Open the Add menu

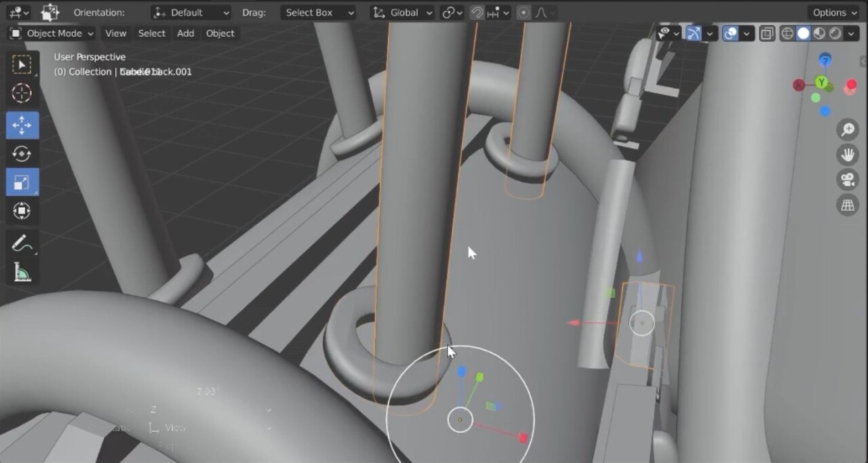[x=185, y=33]
